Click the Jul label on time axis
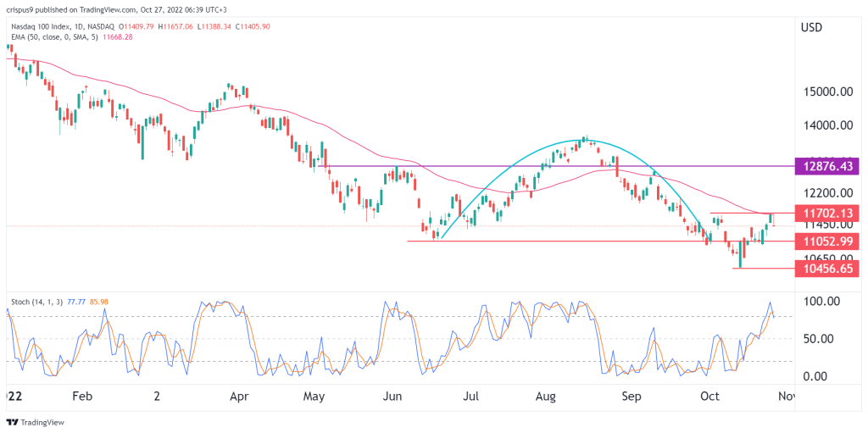This screenshot has width=868, height=433. (x=470, y=397)
